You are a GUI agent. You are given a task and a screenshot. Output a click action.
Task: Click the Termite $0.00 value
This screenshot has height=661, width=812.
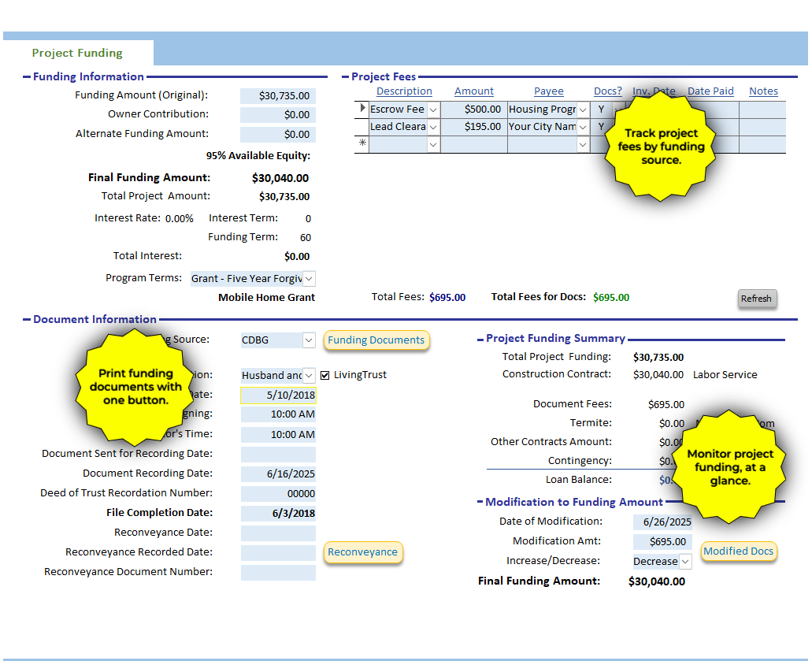672,424
